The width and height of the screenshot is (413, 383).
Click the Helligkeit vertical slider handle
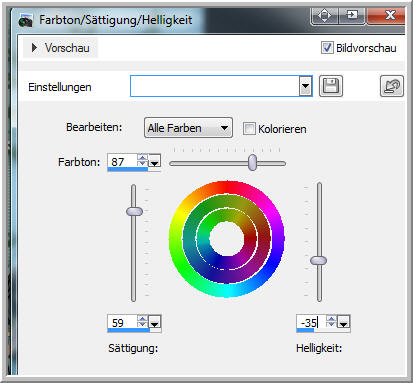click(x=318, y=260)
